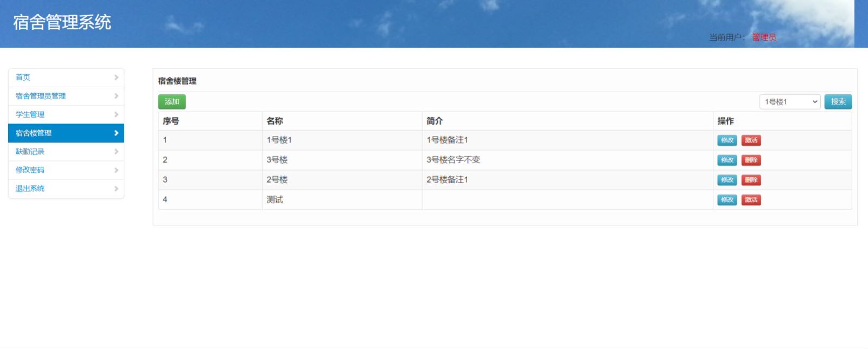Click 修改 for the 2号楼 row
The image size is (868, 349).
[727, 180]
